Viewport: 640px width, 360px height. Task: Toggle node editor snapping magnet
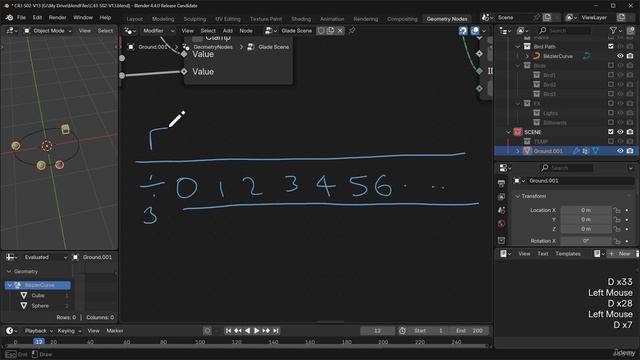coord(463,31)
